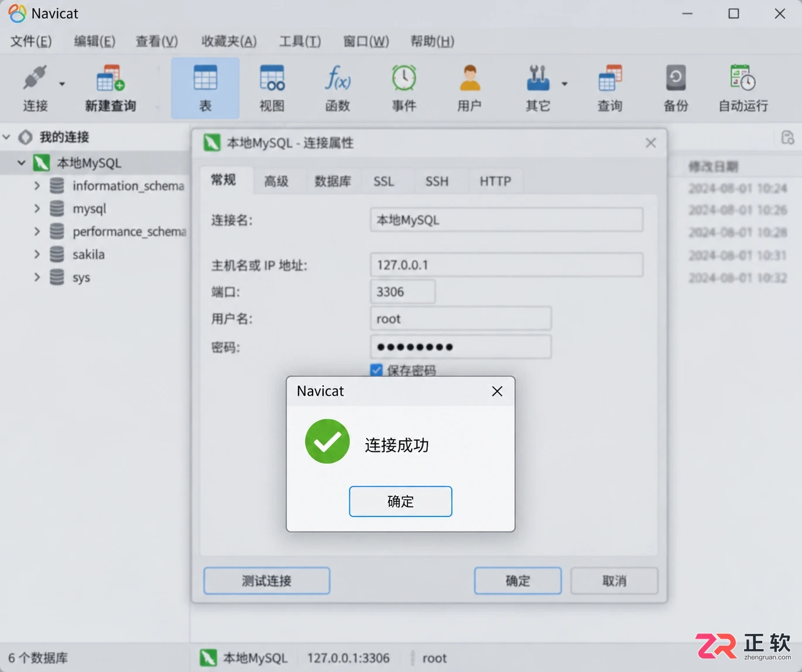Screen dimensions: 802x672
Task: Open the 编辑(E) menu
Action: coord(94,41)
